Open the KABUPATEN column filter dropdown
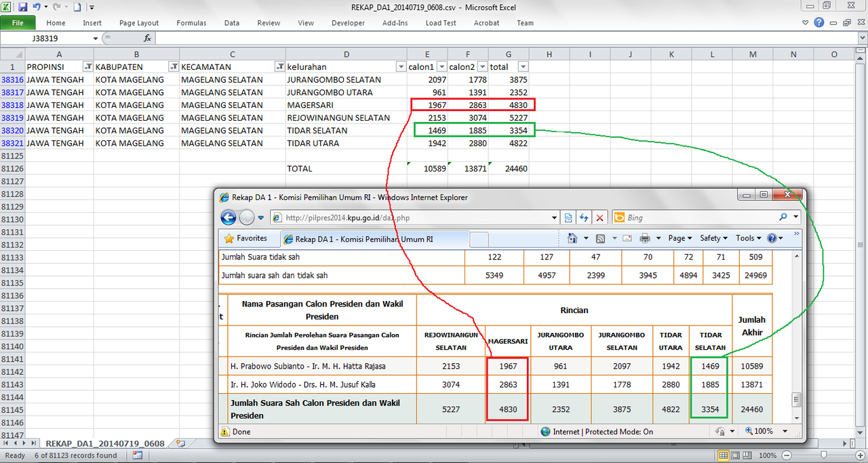Viewport: 868px width, 463px height. click(174, 67)
